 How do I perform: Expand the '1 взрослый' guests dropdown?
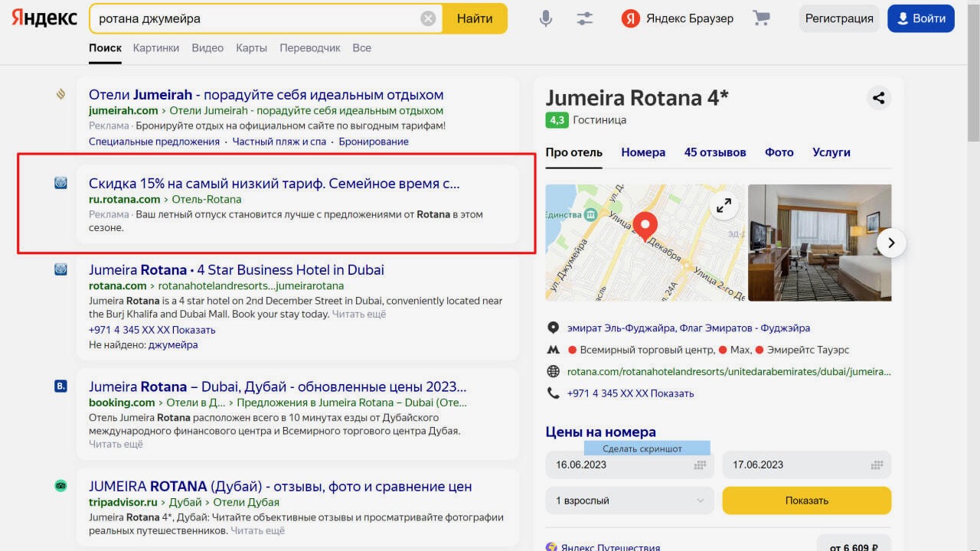[629, 500]
